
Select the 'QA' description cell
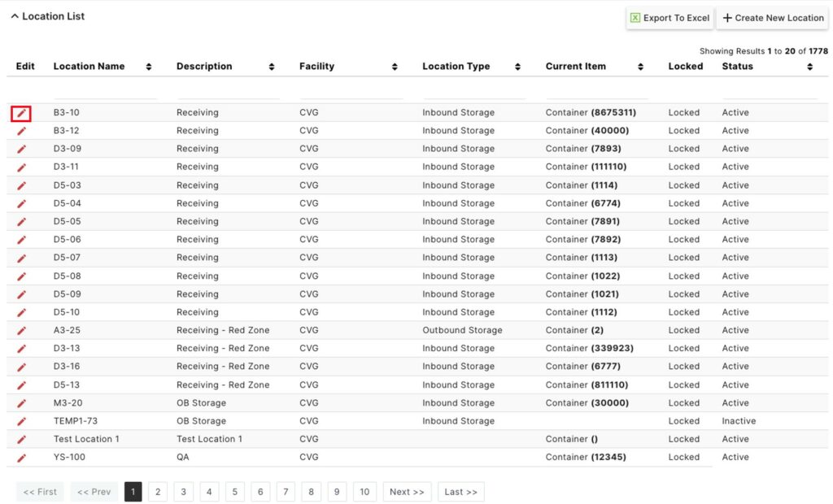[x=183, y=458]
